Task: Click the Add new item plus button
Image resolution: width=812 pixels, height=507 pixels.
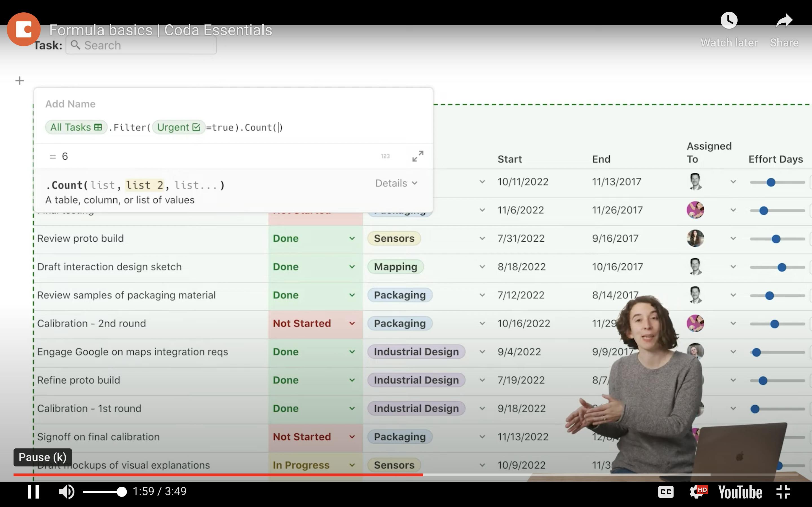Action: (19, 80)
